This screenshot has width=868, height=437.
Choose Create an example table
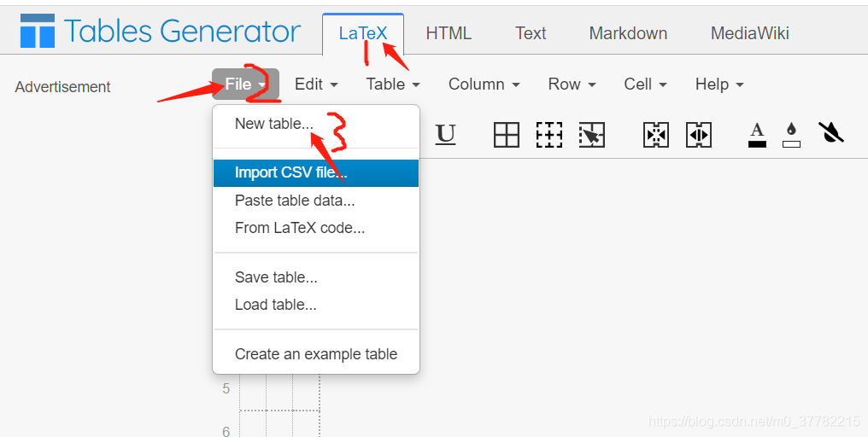316,354
